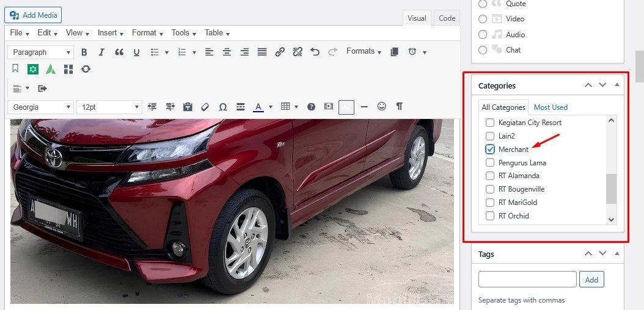Image resolution: width=644 pixels, height=310 pixels.
Task: Open the Paragraph format dropdown
Action: click(x=40, y=52)
